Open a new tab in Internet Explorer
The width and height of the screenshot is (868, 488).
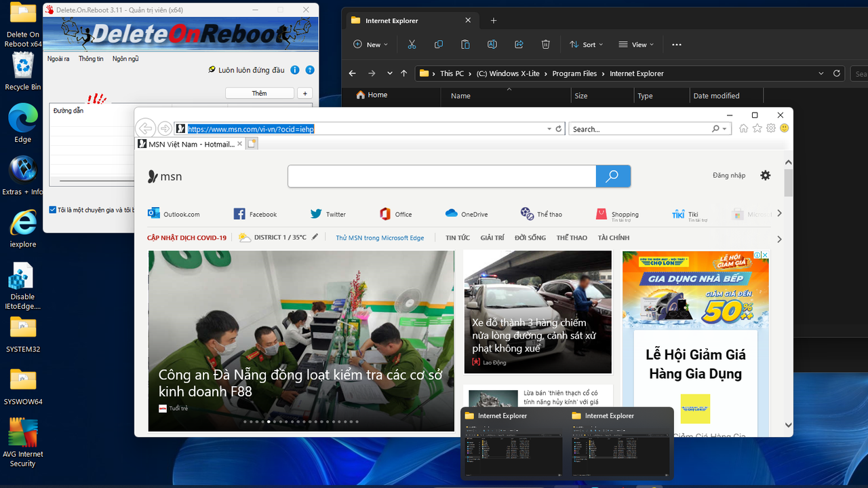point(251,144)
